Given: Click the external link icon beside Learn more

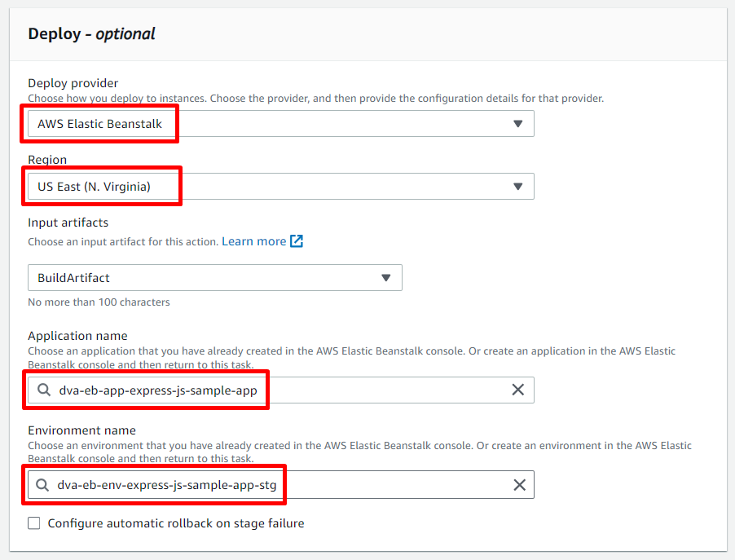Looking at the screenshot, I should tap(297, 241).
